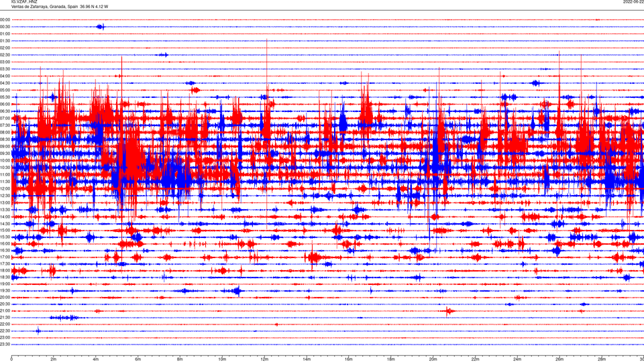Image resolution: width=644 pixels, height=362 pixels.
Task: Select the 14:30 trace time label
Action: point(5,224)
